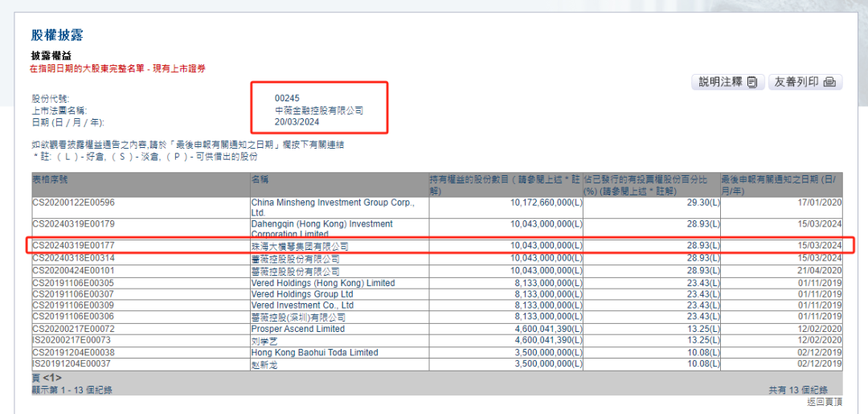
Task: Select form serial CS20200122E00596
Action: tap(73, 203)
